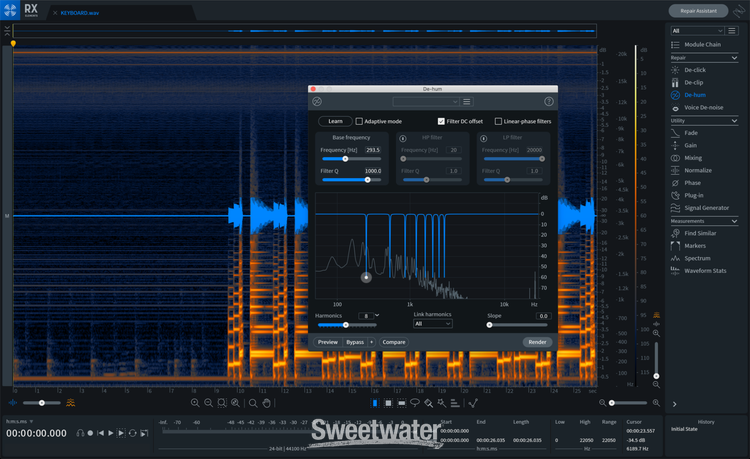This screenshot has height=459, width=750.
Task: Enable Linear-phase filters checkbox
Action: click(498, 121)
